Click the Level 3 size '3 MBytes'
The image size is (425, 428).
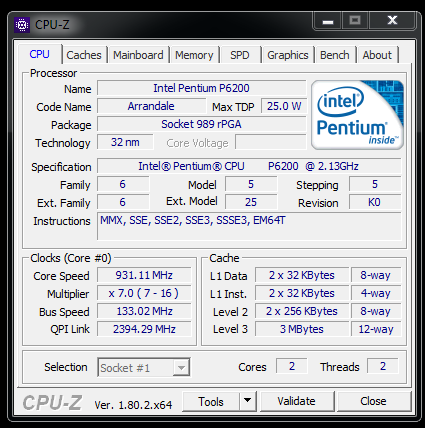click(302, 329)
